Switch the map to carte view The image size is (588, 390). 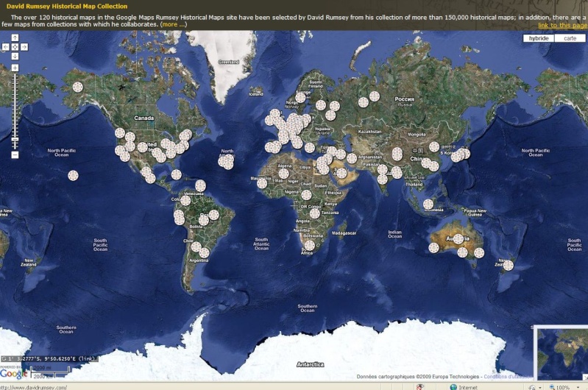point(570,38)
